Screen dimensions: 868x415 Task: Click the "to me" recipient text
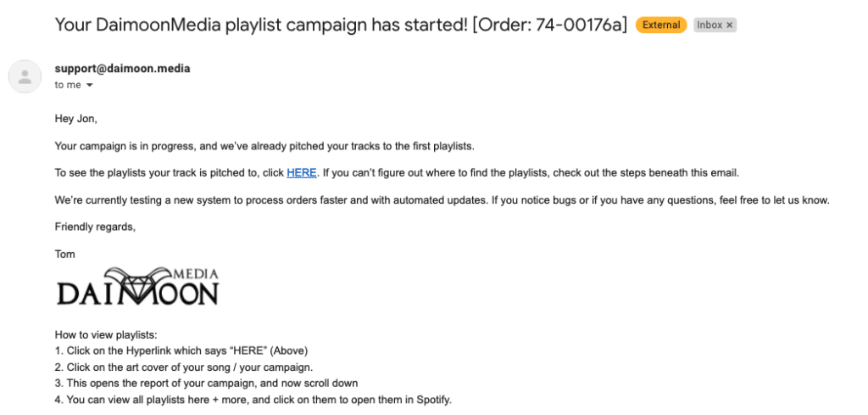coord(68,86)
